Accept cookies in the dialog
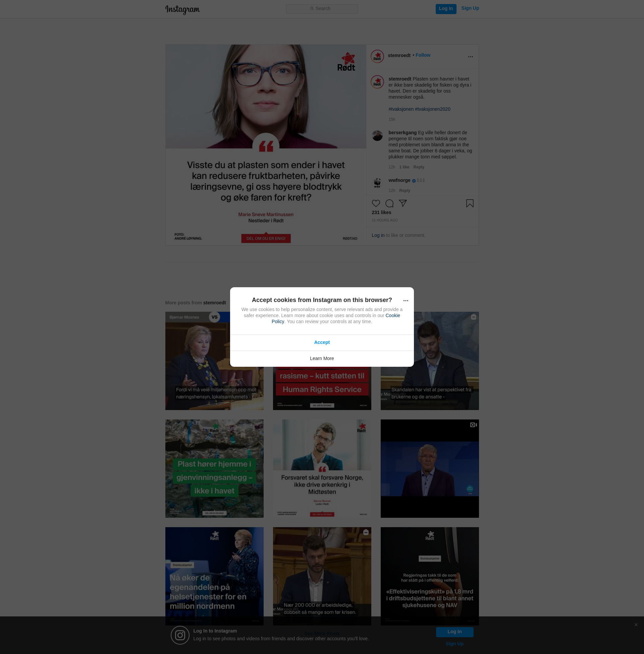This screenshot has height=654, width=644. pos(322,342)
